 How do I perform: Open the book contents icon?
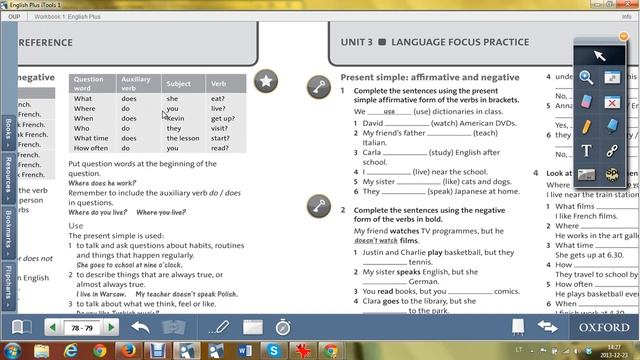[22, 327]
